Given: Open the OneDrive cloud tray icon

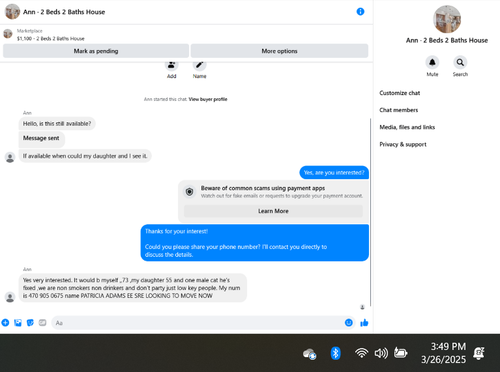Looking at the screenshot, I should pyautogui.click(x=309, y=354).
